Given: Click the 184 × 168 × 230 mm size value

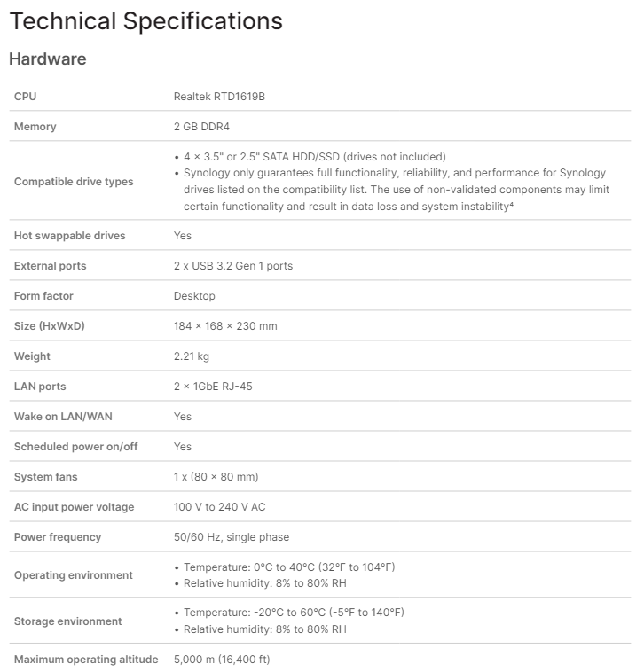Looking at the screenshot, I should (x=225, y=326).
